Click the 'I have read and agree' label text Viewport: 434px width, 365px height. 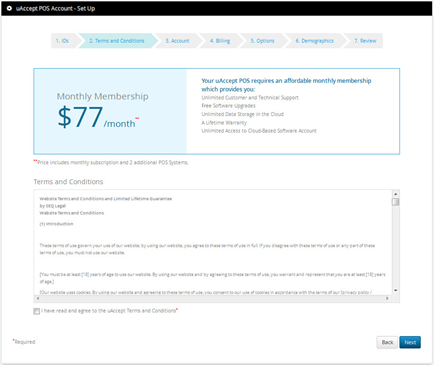109,311
